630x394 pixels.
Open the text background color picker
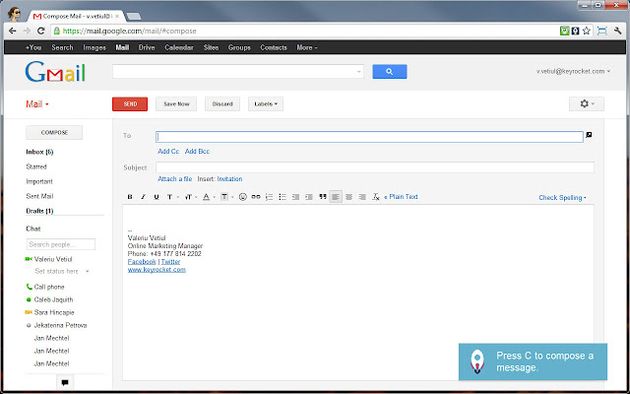(x=227, y=197)
